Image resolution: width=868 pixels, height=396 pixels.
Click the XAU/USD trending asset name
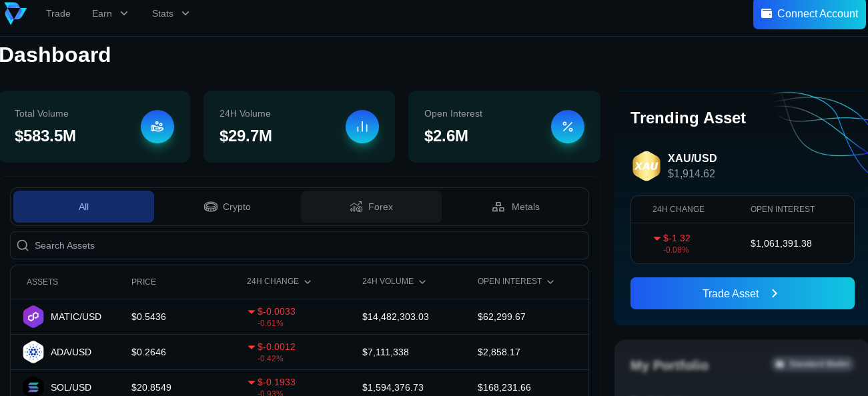click(693, 158)
